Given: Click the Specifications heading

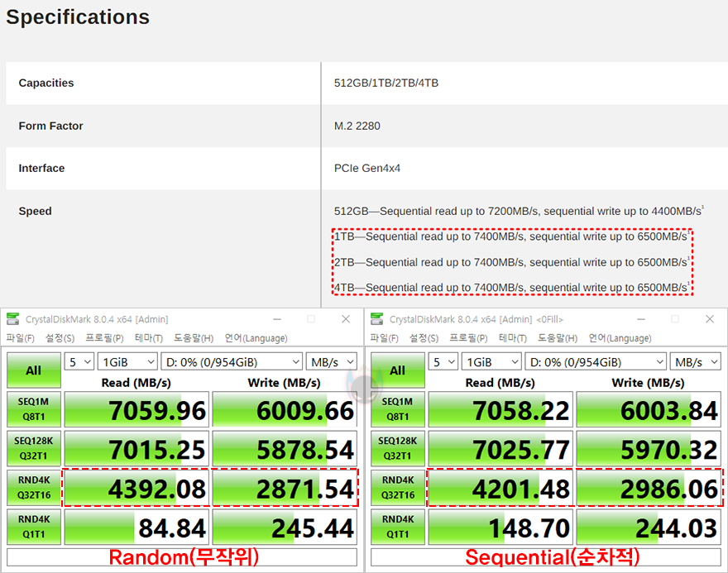Looking at the screenshot, I should click(x=78, y=17).
